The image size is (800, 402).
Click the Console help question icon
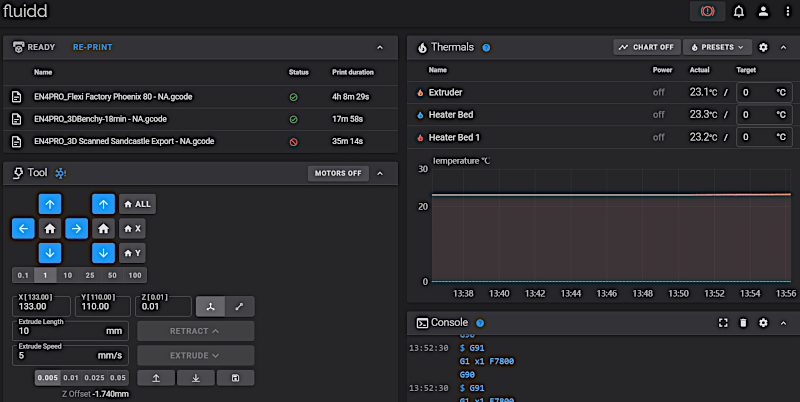click(480, 323)
